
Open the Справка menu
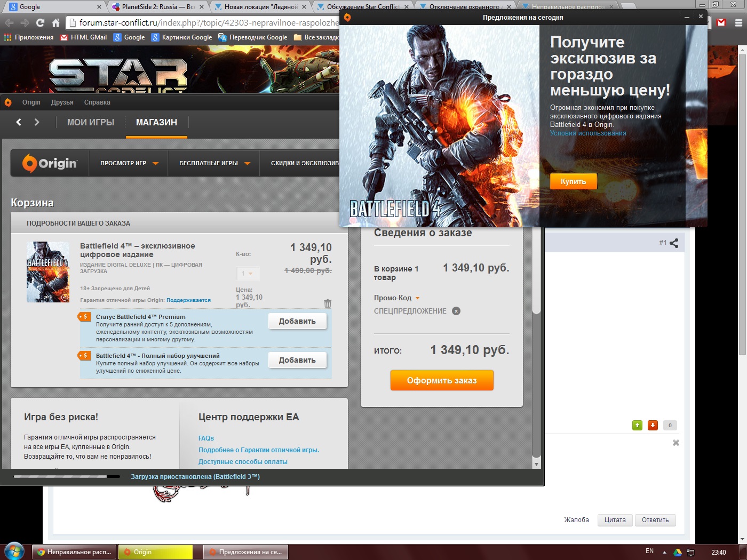[x=97, y=102]
